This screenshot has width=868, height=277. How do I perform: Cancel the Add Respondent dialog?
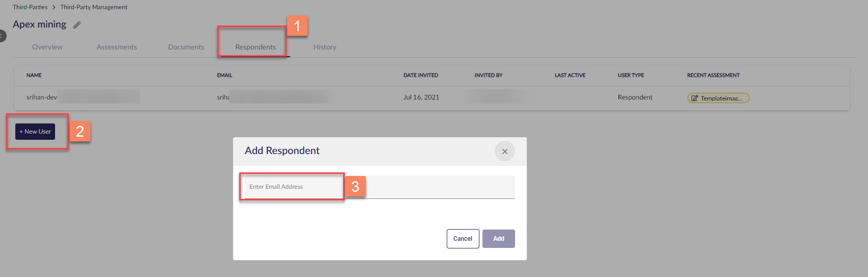click(x=463, y=239)
